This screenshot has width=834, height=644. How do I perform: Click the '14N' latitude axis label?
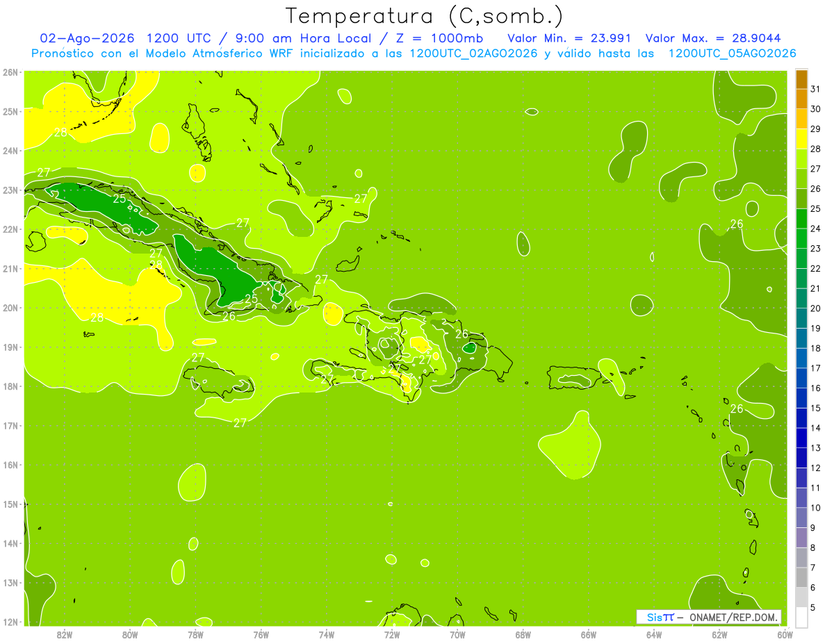click(x=10, y=543)
